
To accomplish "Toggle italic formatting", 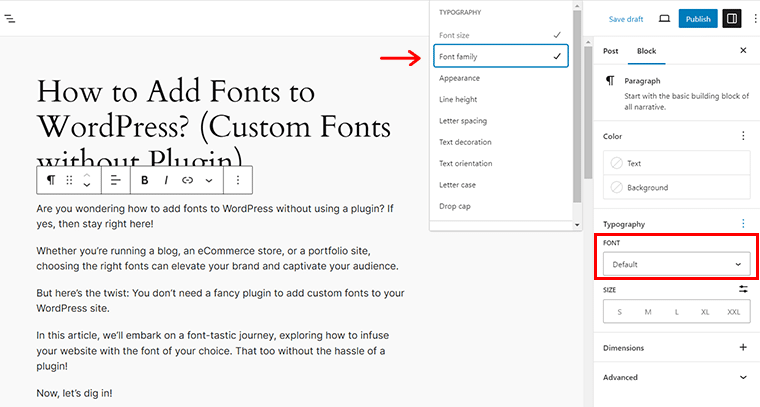I will [x=165, y=180].
